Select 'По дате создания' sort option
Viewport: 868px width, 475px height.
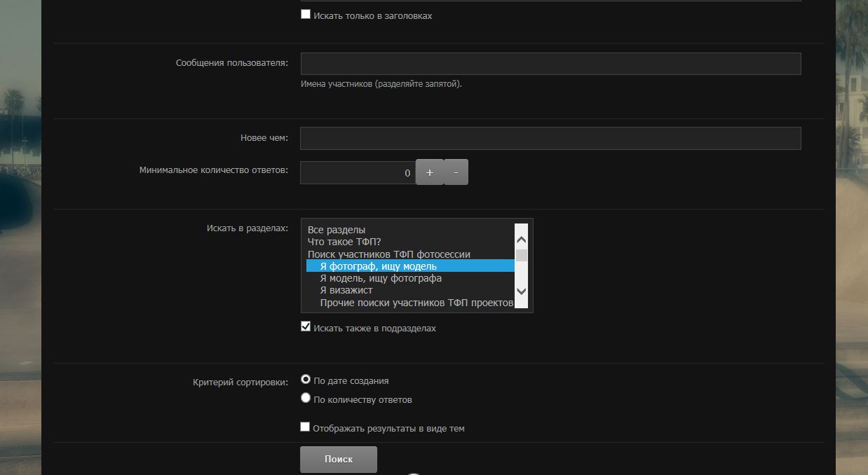[306, 379]
